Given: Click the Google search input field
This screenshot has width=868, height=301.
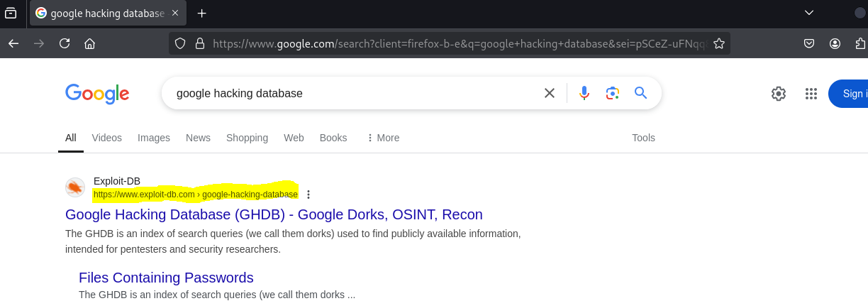Looking at the screenshot, I should point(355,93).
